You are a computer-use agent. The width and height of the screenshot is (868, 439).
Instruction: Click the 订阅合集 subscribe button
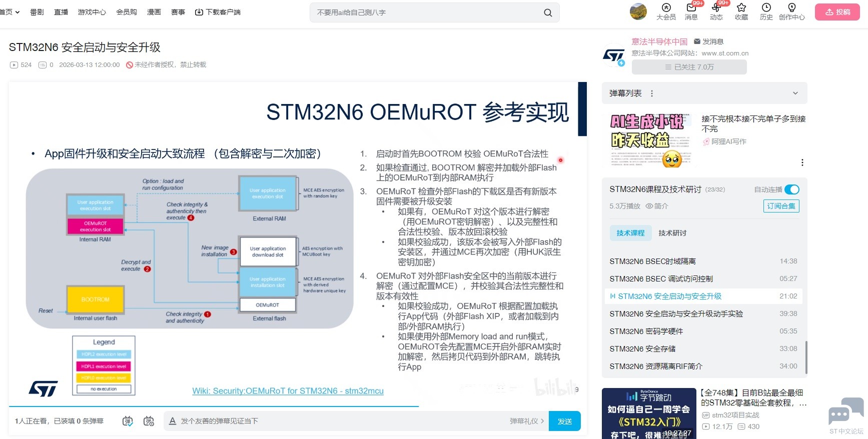click(x=781, y=206)
